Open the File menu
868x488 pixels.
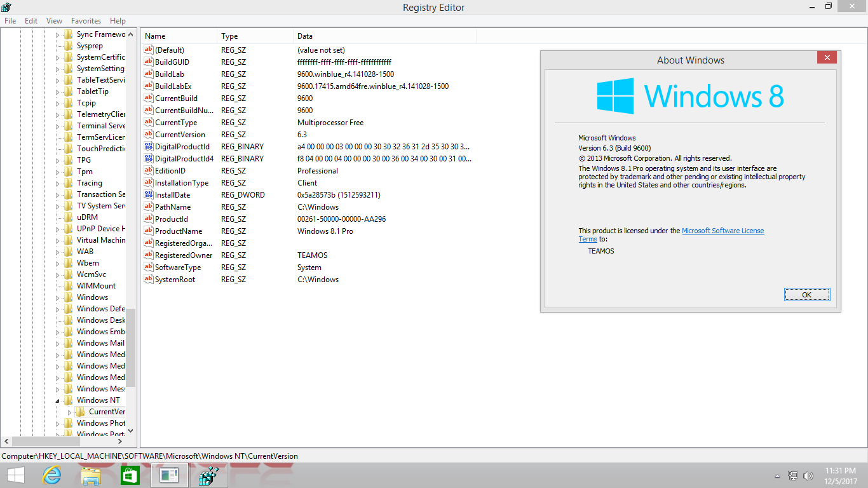(x=10, y=21)
